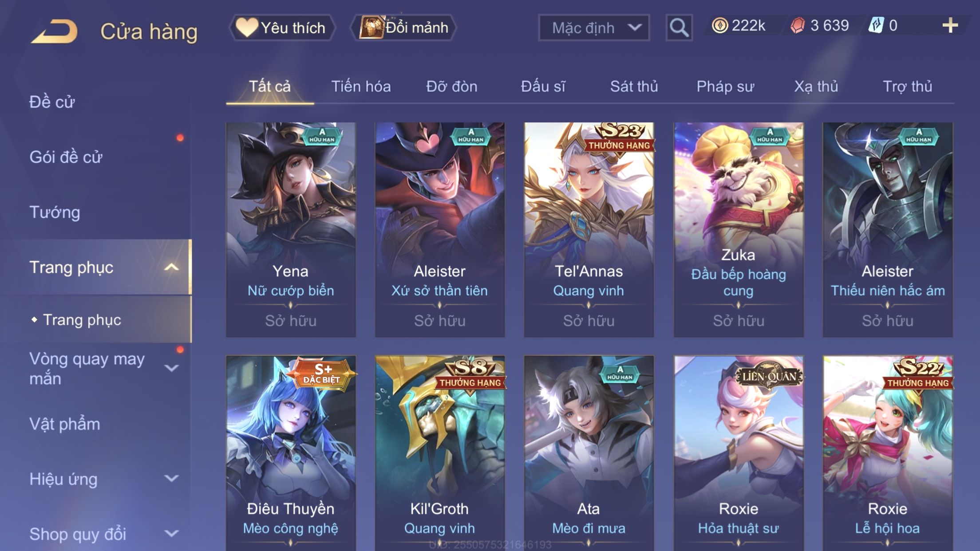The image size is (980, 551).
Task: Tap the red gem currency icon
Action: coord(797,25)
